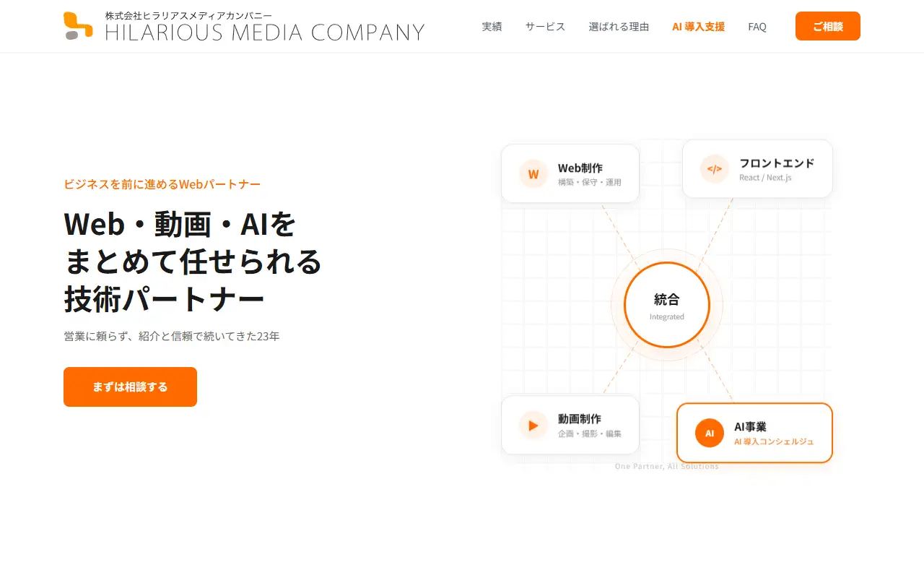
Task: Click the AI 導入コンシェルジュ subtitle
Action: [x=774, y=441]
